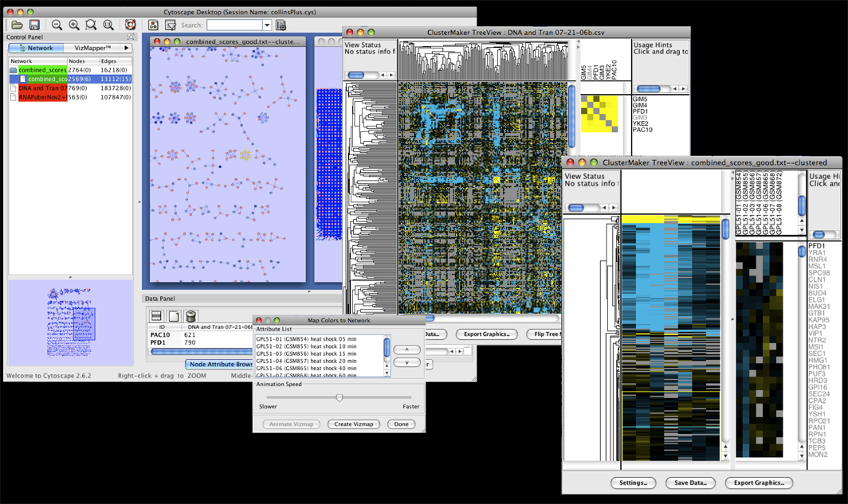Open Help via the lifebuoy icon

[x=130, y=25]
